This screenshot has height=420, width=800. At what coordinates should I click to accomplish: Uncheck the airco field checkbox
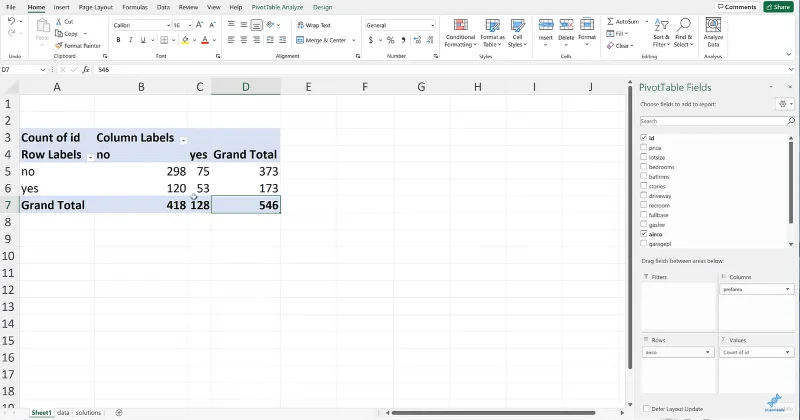(x=643, y=234)
